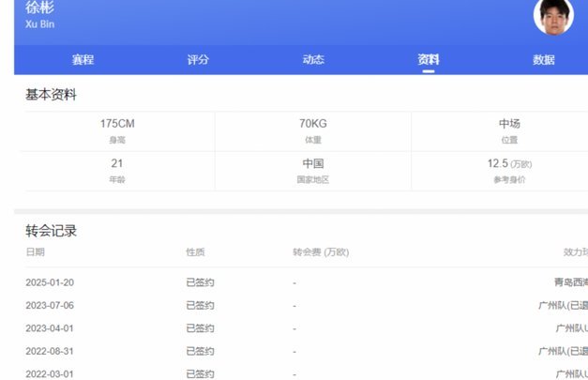Screen dimensions: 588x380
Task: Select the weight value 70KG
Action: click(313, 124)
